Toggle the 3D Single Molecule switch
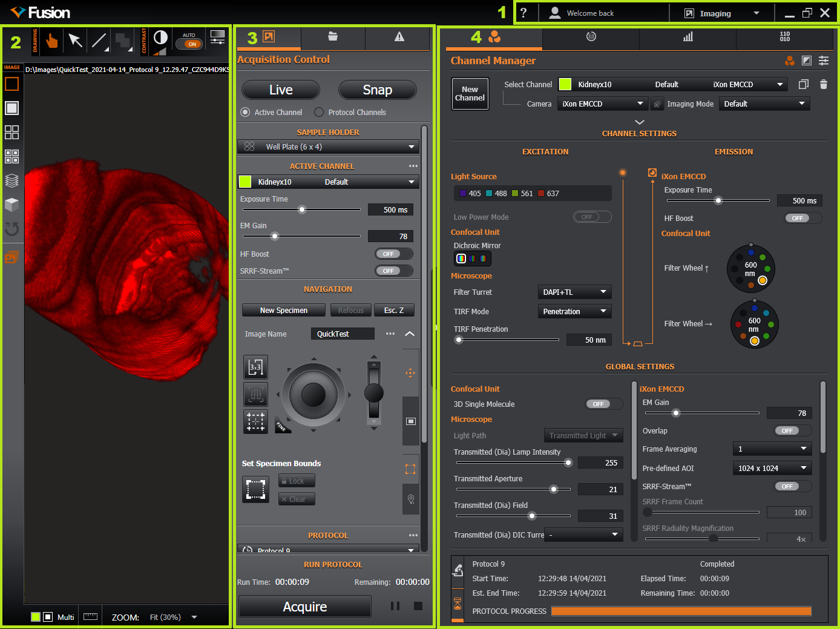 [603, 404]
